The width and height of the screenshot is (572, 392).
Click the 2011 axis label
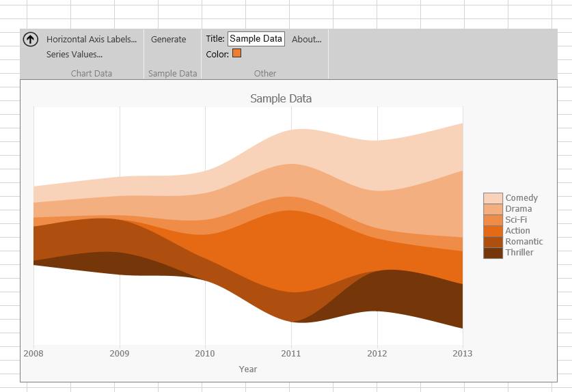(291, 354)
